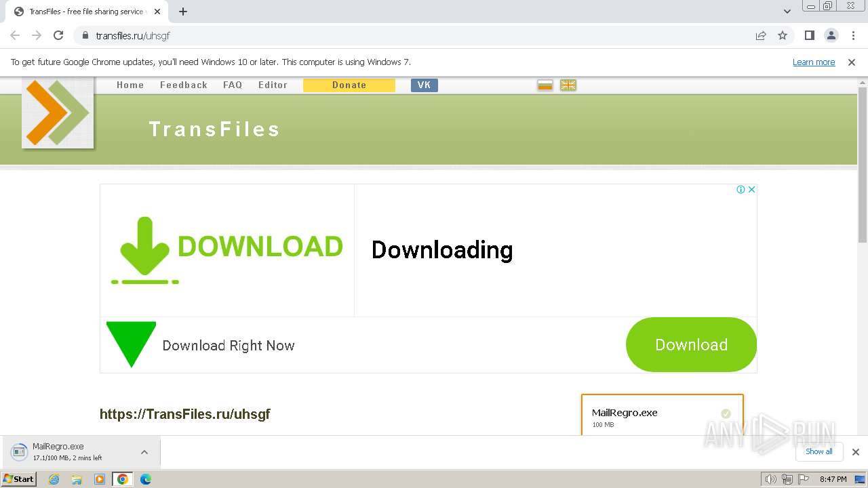Image resolution: width=868 pixels, height=488 pixels.
Task: Click the 8:47 PM clock
Action: click(x=833, y=479)
